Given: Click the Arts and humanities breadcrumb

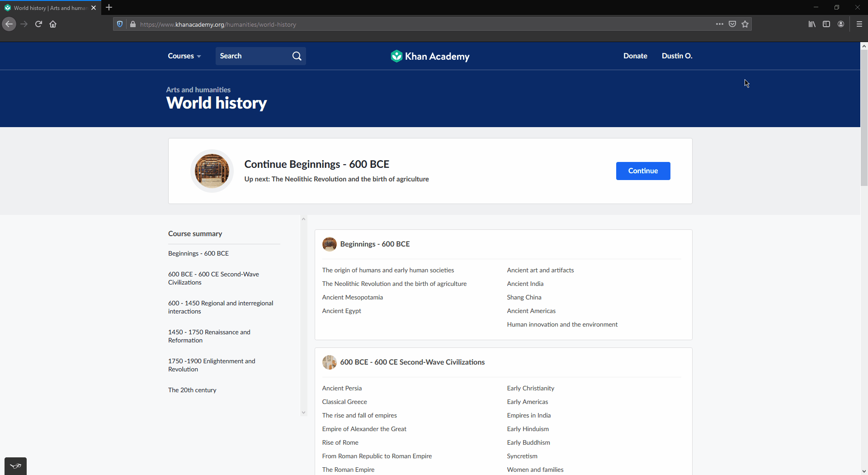Looking at the screenshot, I should 198,90.
